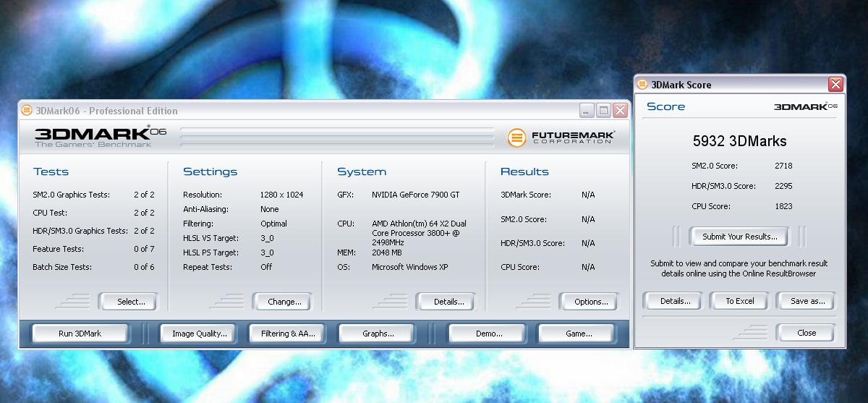Open settings with the Change button

pos(284,302)
